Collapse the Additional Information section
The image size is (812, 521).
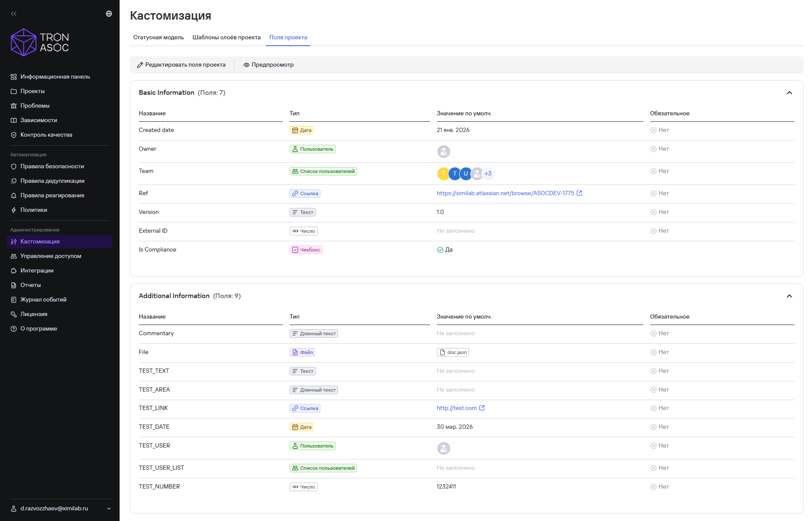tap(789, 296)
